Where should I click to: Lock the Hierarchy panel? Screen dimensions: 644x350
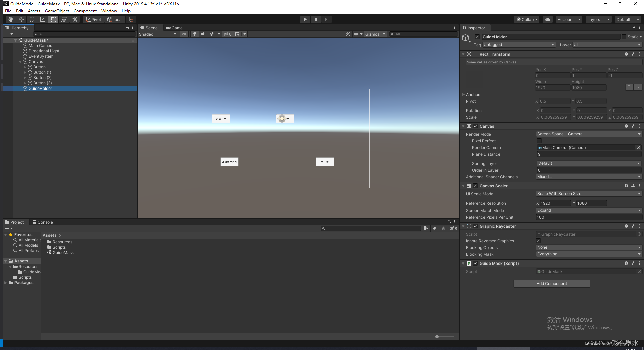pos(127,28)
